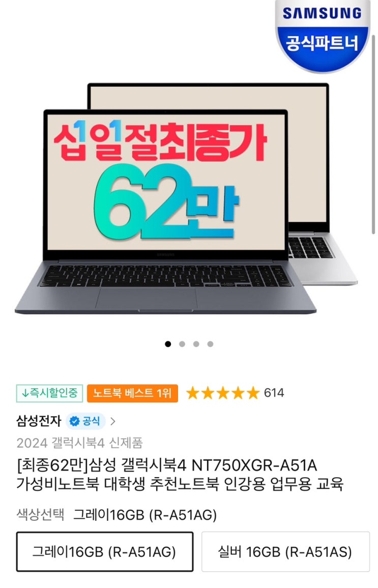This screenshot has width=378, height=588.
Task: Click the 즉시할인중 discount badge
Action: pyautogui.click(x=49, y=393)
